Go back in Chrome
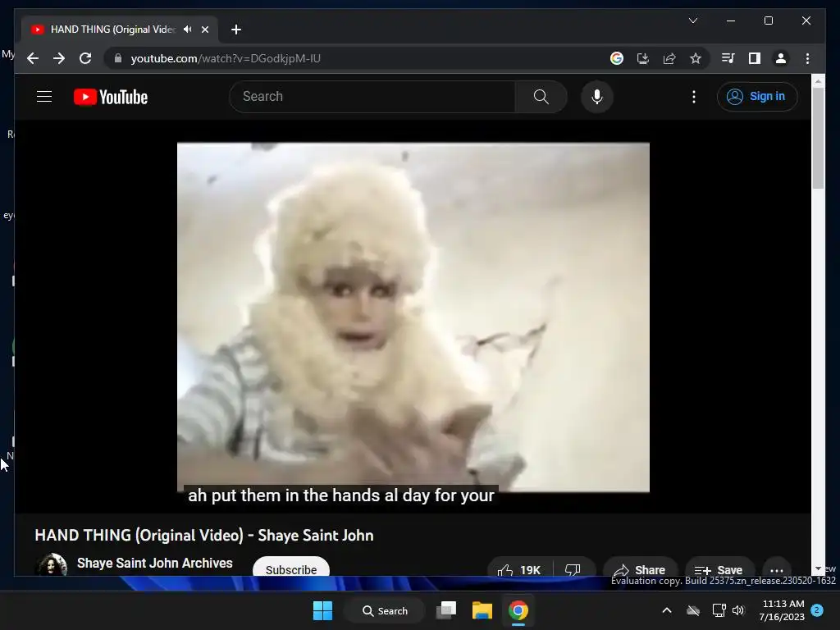This screenshot has width=840, height=630. (x=33, y=58)
